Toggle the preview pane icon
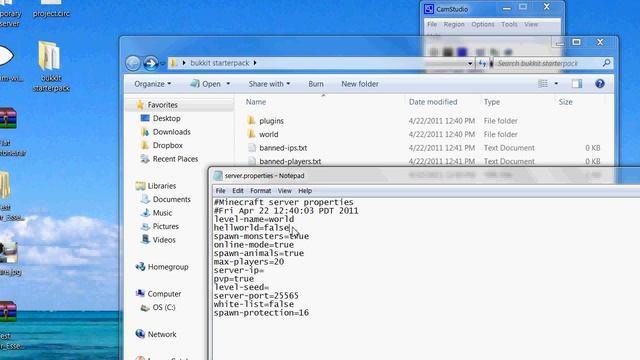This screenshot has width=640, height=360. 577,84
